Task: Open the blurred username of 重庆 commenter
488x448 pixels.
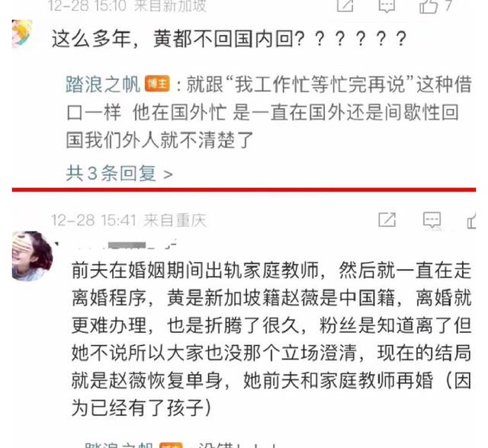Action: click(115, 245)
